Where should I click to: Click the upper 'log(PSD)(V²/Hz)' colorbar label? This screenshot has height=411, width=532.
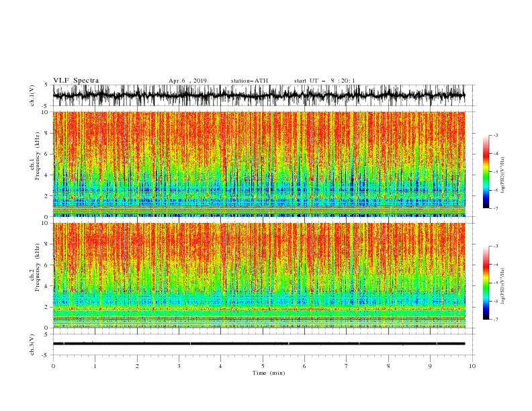coord(503,175)
